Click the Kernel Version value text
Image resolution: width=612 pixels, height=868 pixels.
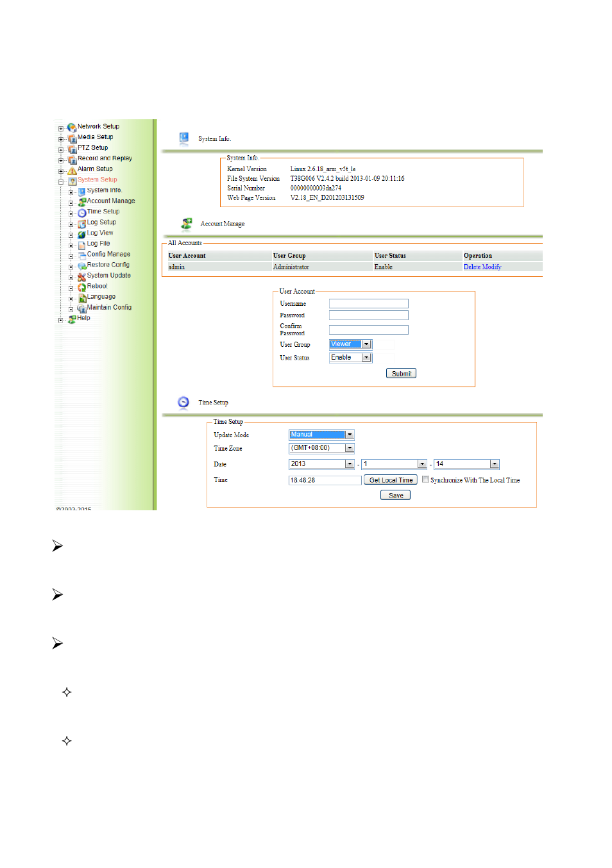click(x=323, y=169)
